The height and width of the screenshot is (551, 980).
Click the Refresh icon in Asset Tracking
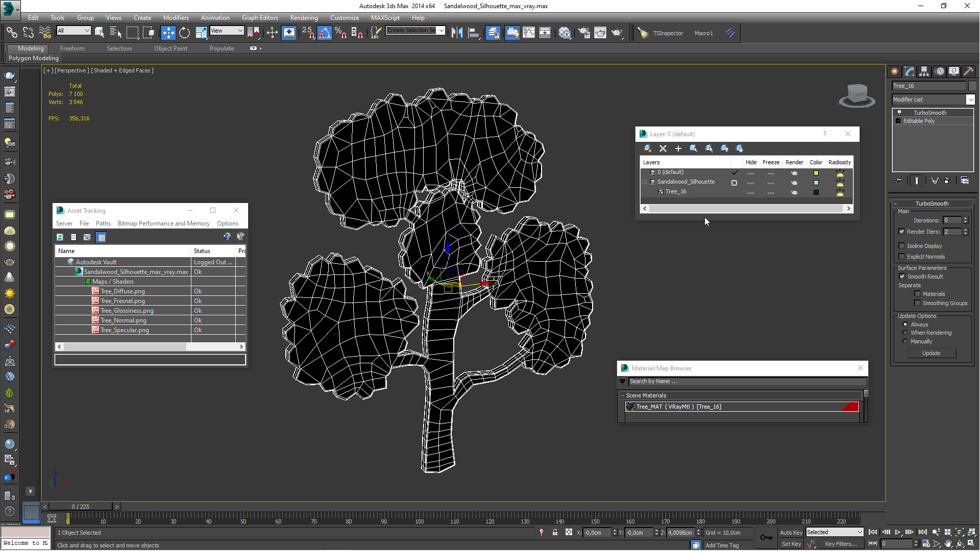point(60,237)
